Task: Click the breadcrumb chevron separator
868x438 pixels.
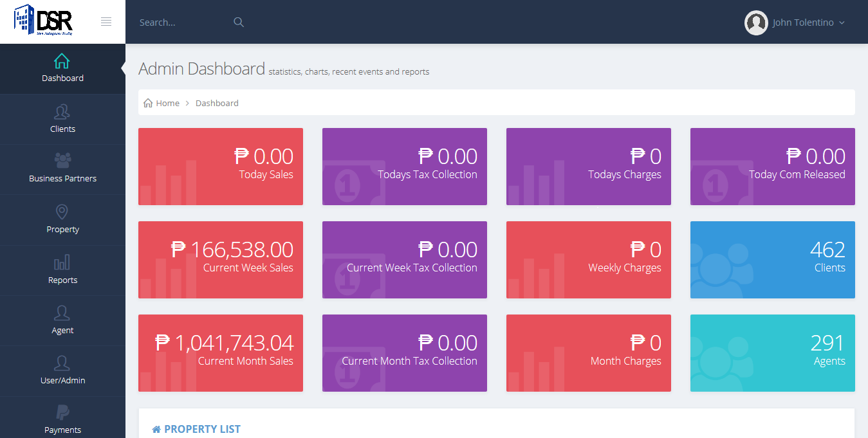Action: 187,103
